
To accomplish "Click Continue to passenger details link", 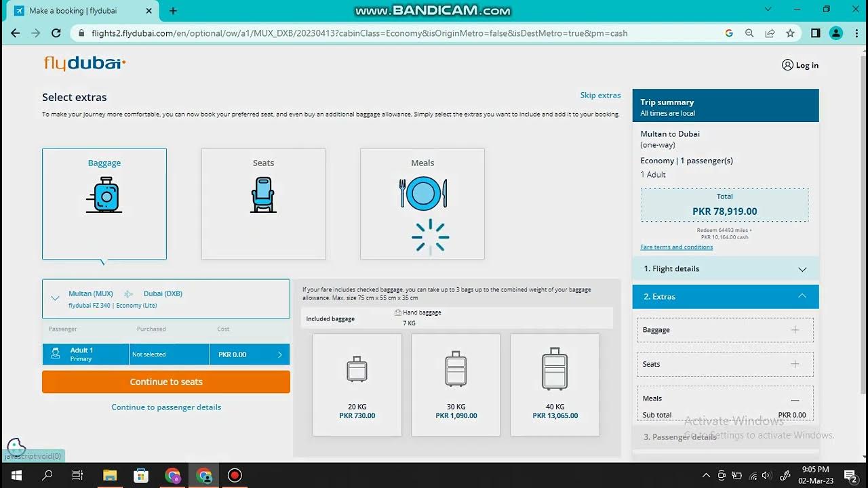I will click(166, 407).
